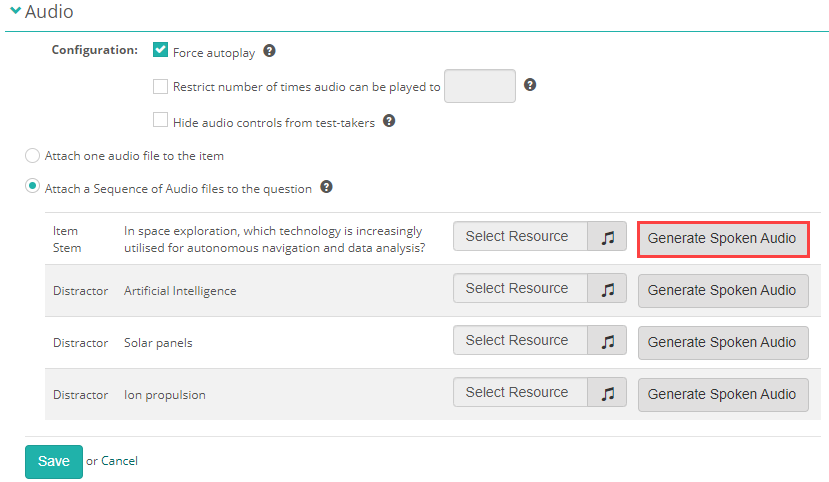Check Hide audio controls from test-takers
Viewport: 829px width, 482px height.
(x=160, y=121)
